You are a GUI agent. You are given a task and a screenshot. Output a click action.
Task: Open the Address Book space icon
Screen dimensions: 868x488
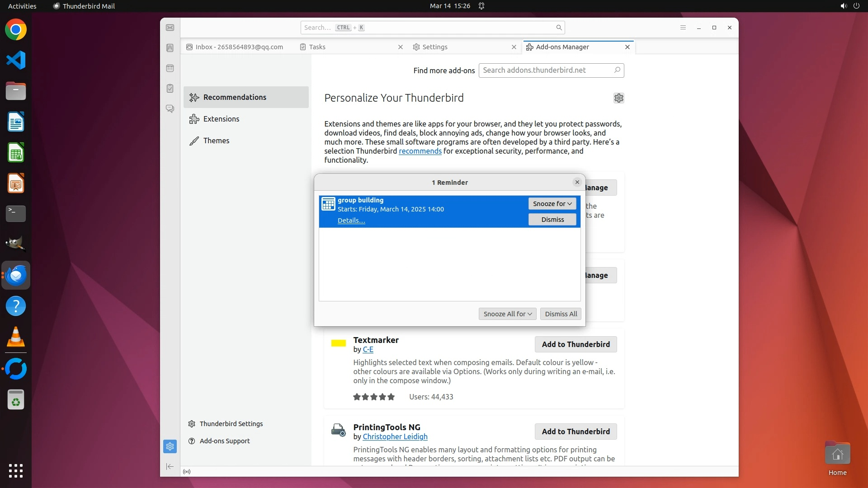point(170,48)
